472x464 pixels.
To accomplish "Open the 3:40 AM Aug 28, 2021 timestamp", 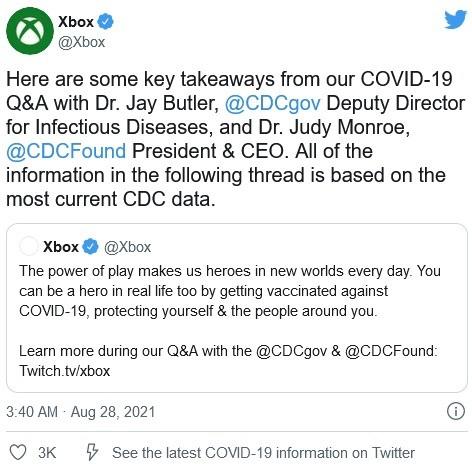I will click(81, 412).
